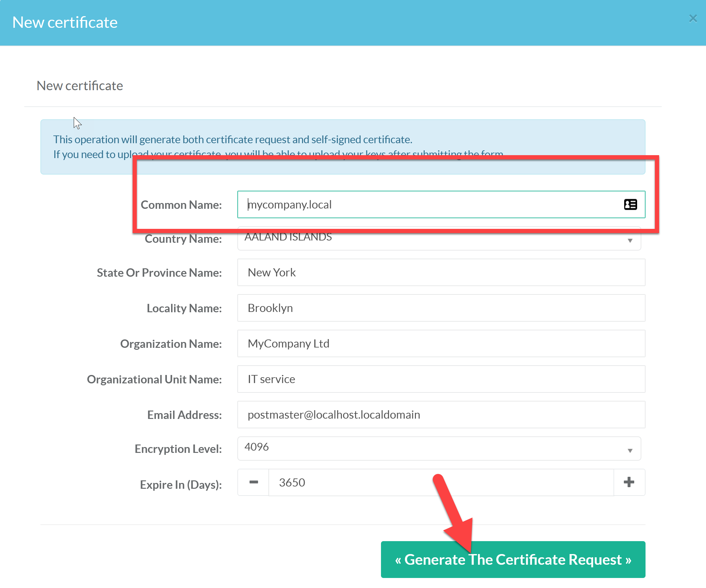
Task: Click the Common Name label
Action: (x=181, y=205)
